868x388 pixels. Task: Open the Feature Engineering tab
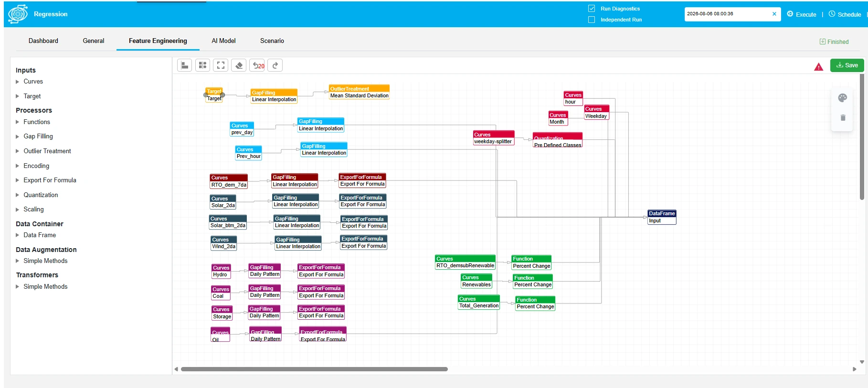[x=158, y=41]
